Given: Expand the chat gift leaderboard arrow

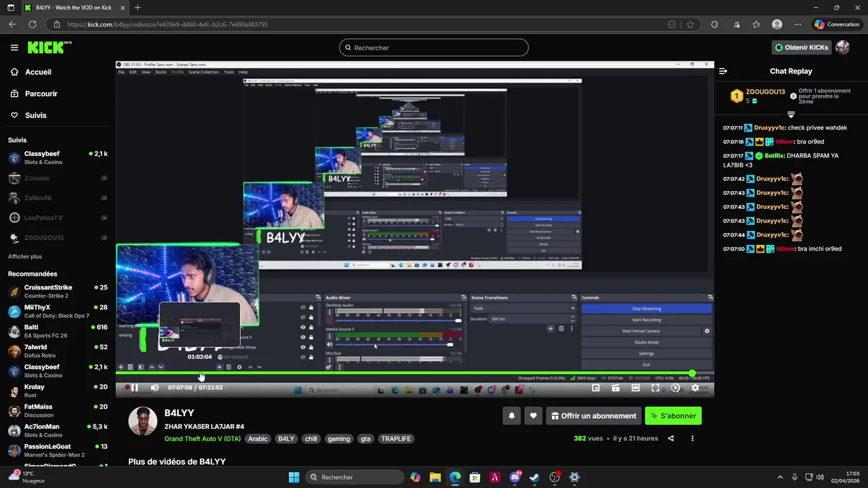Looking at the screenshot, I should [791, 115].
